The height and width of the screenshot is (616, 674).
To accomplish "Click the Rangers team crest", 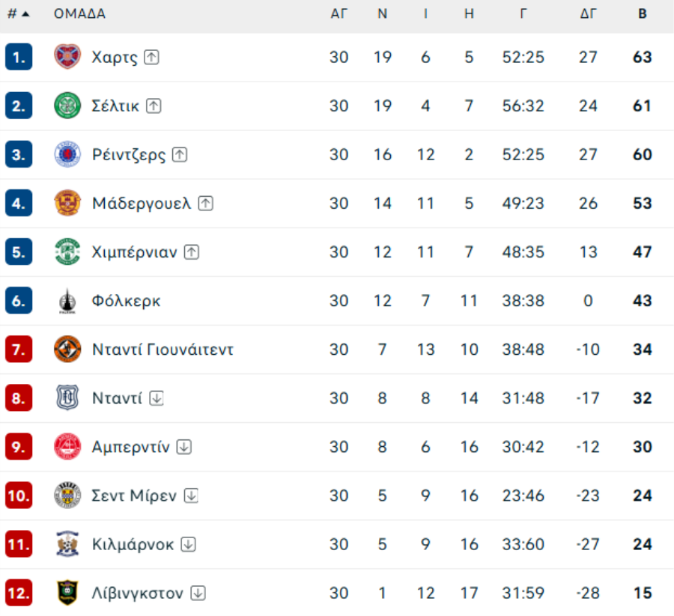I will coord(67,154).
